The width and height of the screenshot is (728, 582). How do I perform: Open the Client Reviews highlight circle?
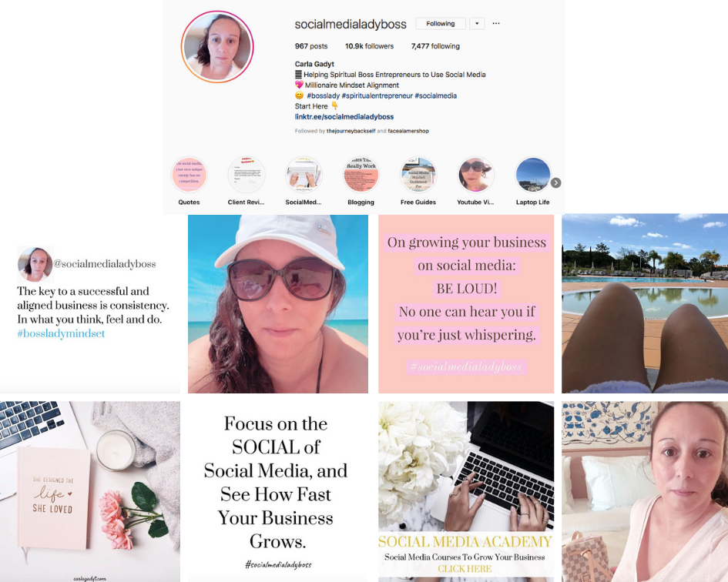pos(246,175)
